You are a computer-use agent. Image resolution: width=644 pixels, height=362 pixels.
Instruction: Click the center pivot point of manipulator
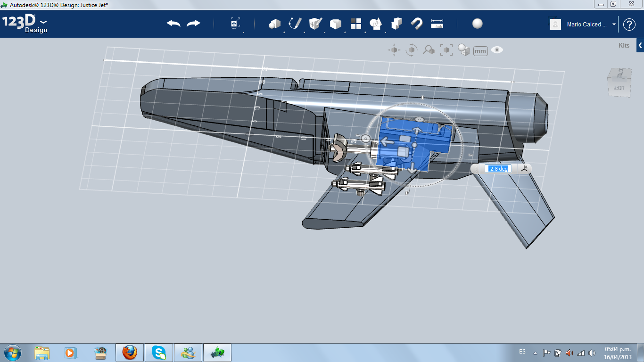(414, 145)
